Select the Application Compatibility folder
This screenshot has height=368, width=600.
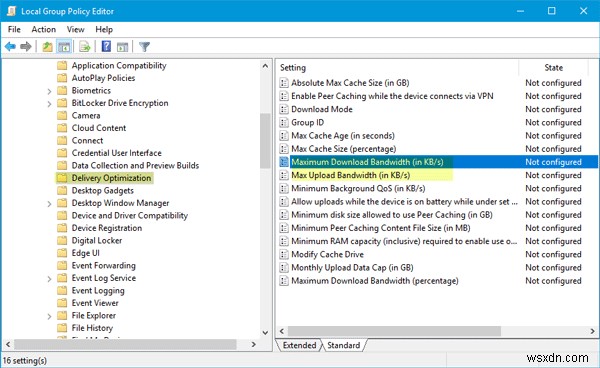(119, 65)
